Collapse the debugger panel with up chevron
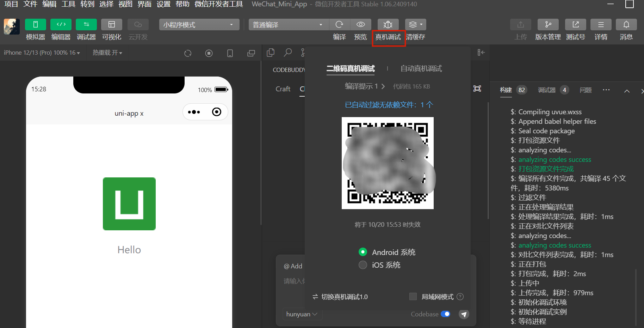This screenshot has width=644, height=328. 627,91
